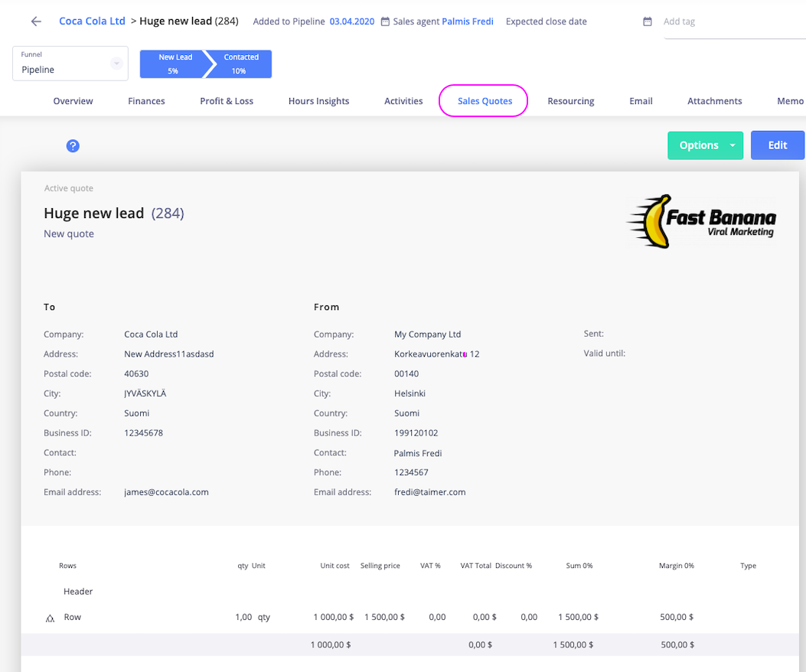The height and width of the screenshot is (672, 806).
Task: Click the Row selling price "1 500,00 $"
Action: (384, 617)
